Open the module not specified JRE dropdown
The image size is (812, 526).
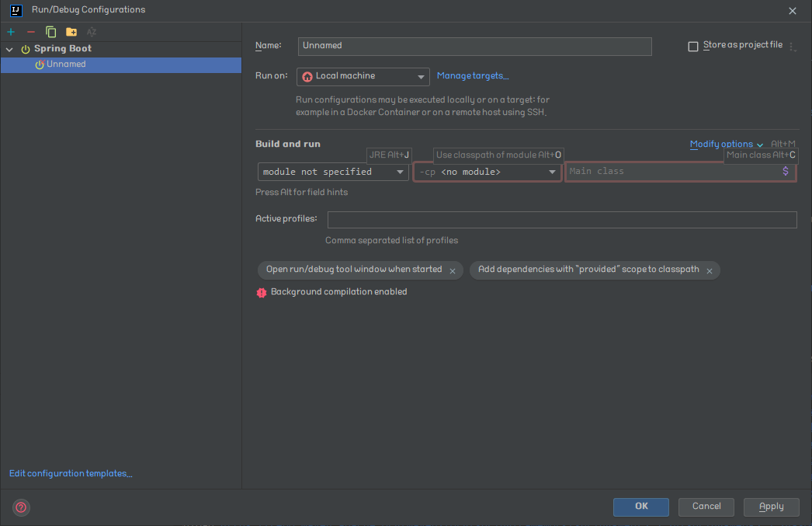[333, 172]
